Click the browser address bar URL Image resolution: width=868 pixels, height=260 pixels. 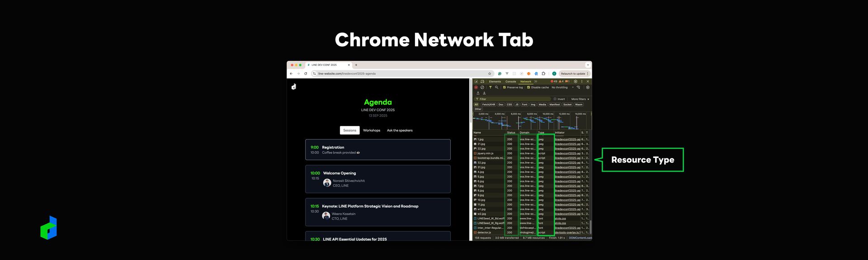pos(347,74)
